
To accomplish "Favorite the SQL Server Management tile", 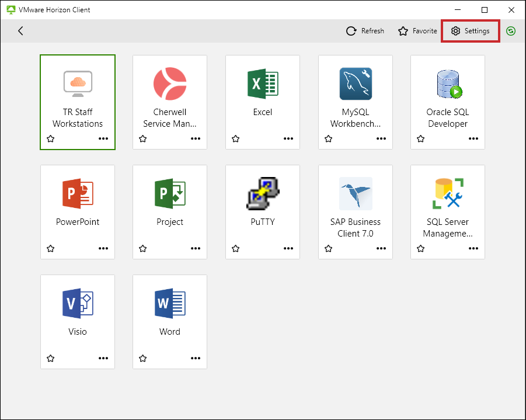I will 421,248.
